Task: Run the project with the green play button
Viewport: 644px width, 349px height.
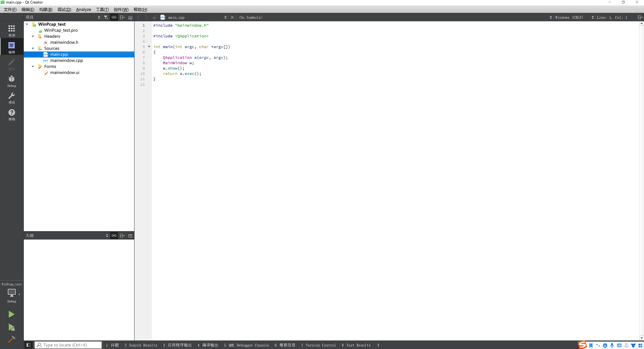Action: pos(12,314)
